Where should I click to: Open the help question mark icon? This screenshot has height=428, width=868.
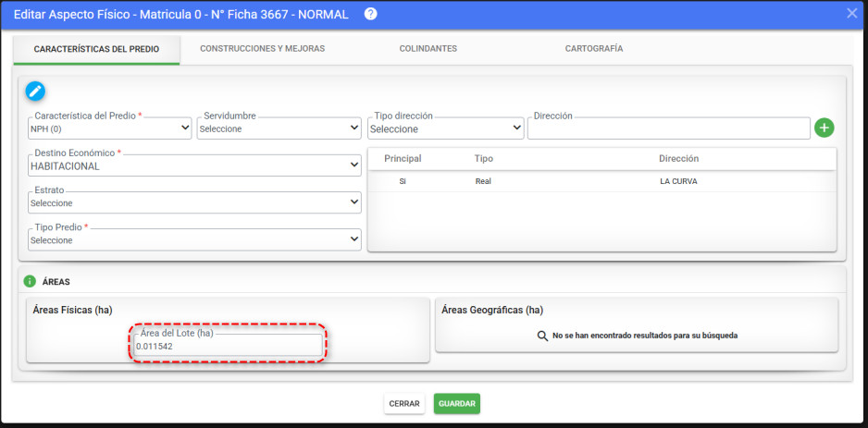[x=371, y=14]
